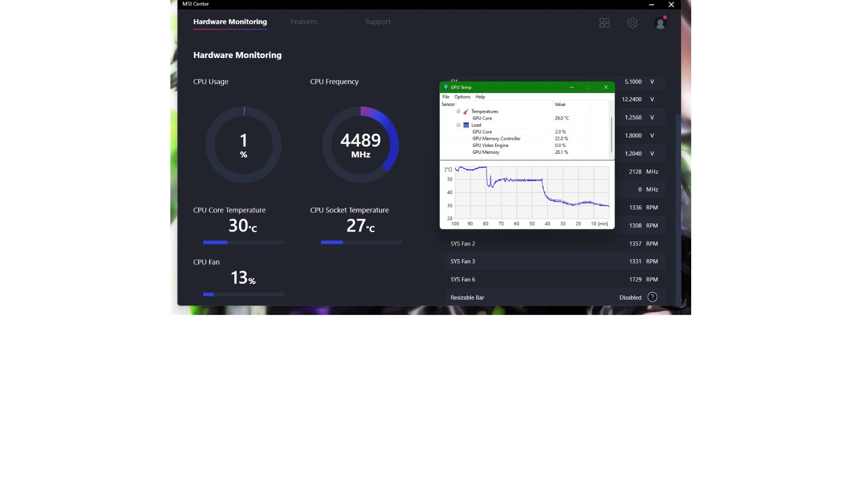
Task: Click the blue Load icon in GPU Temp
Action: pyautogui.click(x=466, y=125)
